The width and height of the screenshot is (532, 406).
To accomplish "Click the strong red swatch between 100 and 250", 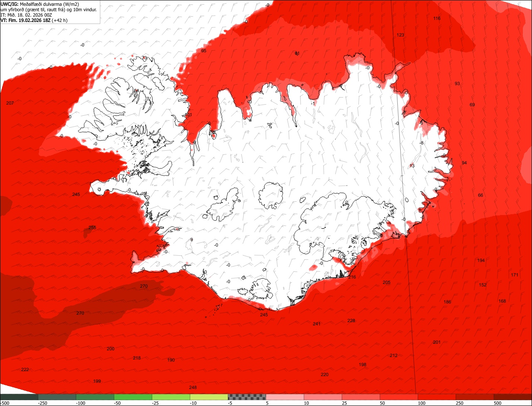I will [x=437, y=397].
